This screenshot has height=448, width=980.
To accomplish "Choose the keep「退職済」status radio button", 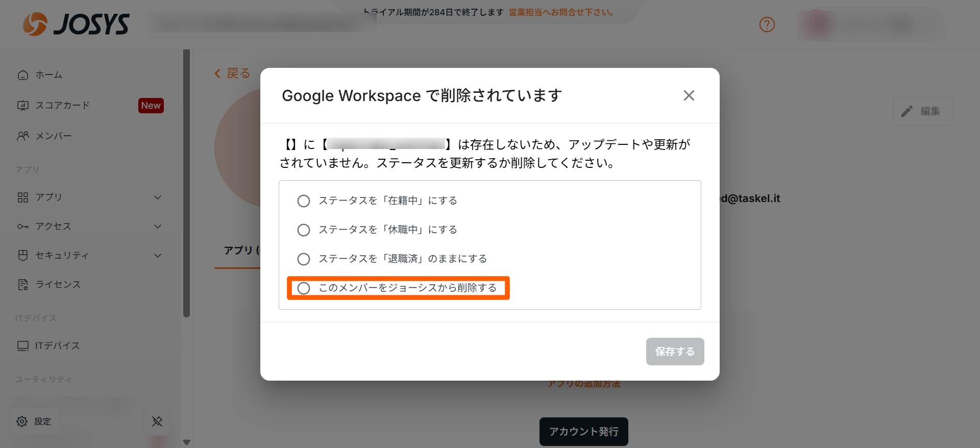I will pos(304,259).
